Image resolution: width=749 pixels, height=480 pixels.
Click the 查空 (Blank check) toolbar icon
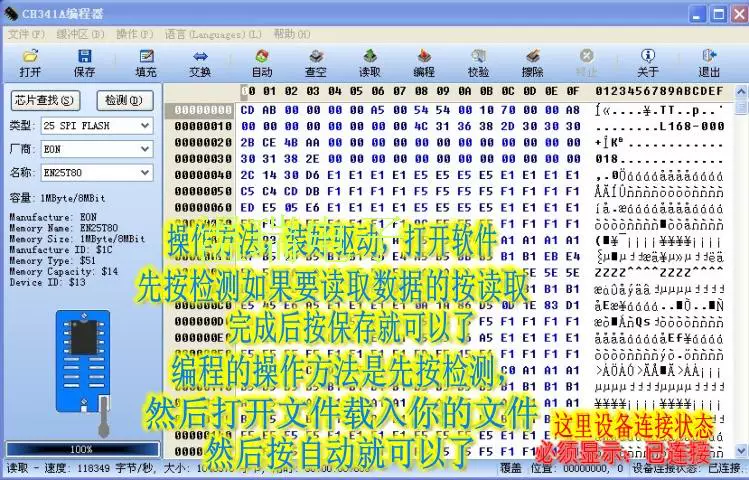(x=316, y=63)
